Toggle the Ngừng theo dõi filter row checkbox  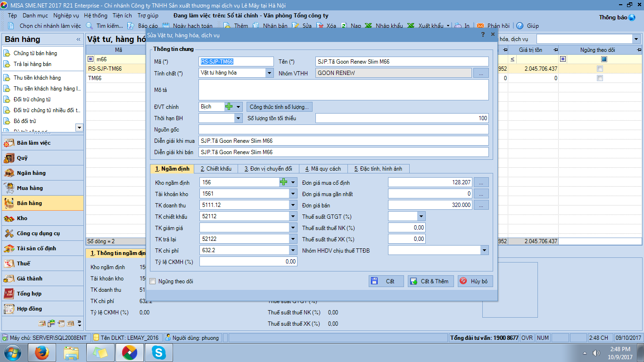pyautogui.click(x=604, y=59)
